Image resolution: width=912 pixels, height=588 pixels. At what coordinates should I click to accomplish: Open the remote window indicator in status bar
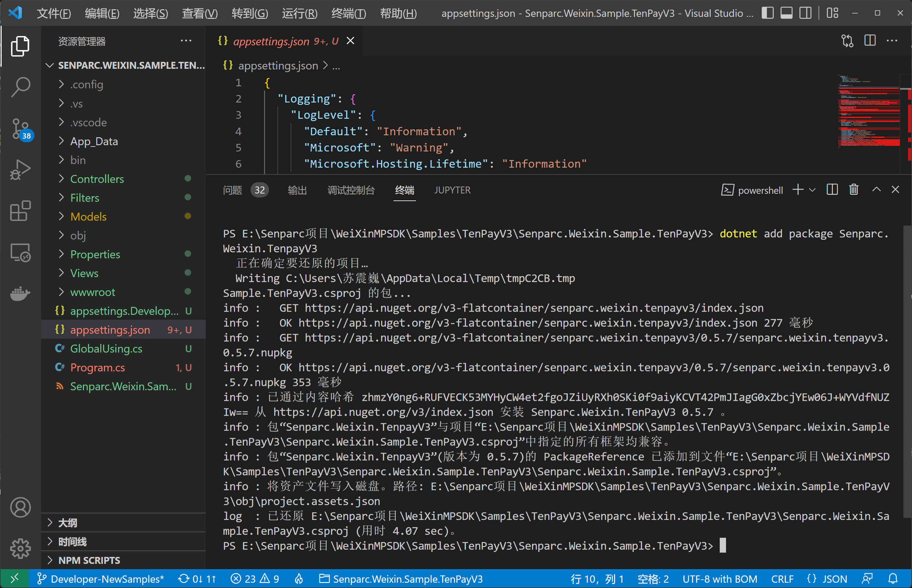click(x=15, y=579)
